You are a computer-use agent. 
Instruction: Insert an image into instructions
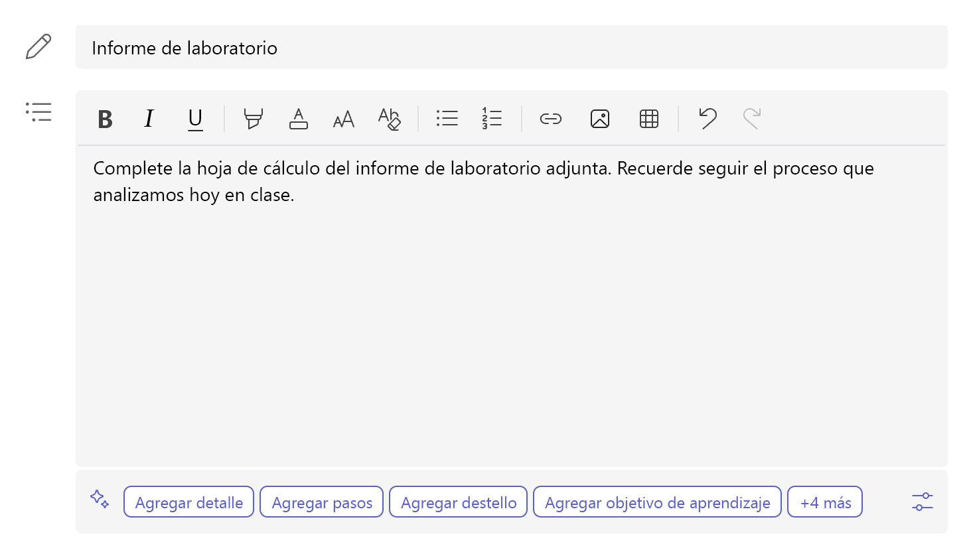click(x=600, y=119)
